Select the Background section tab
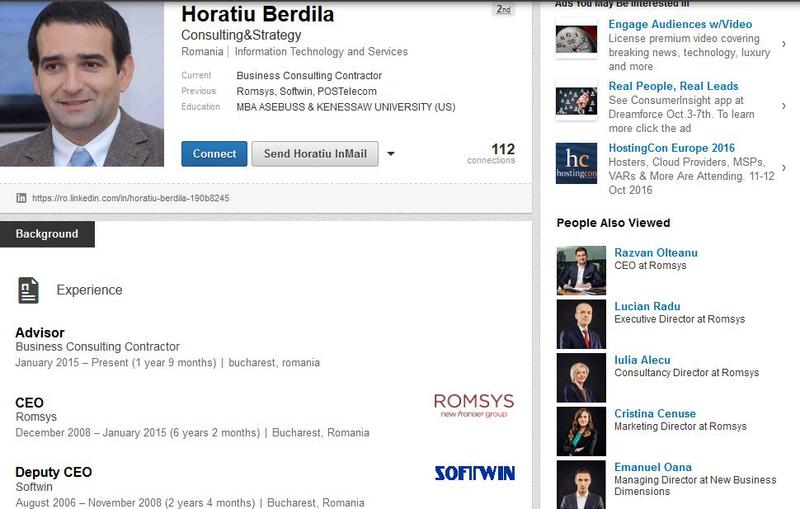This screenshot has width=800, height=509. tap(47, 234)
